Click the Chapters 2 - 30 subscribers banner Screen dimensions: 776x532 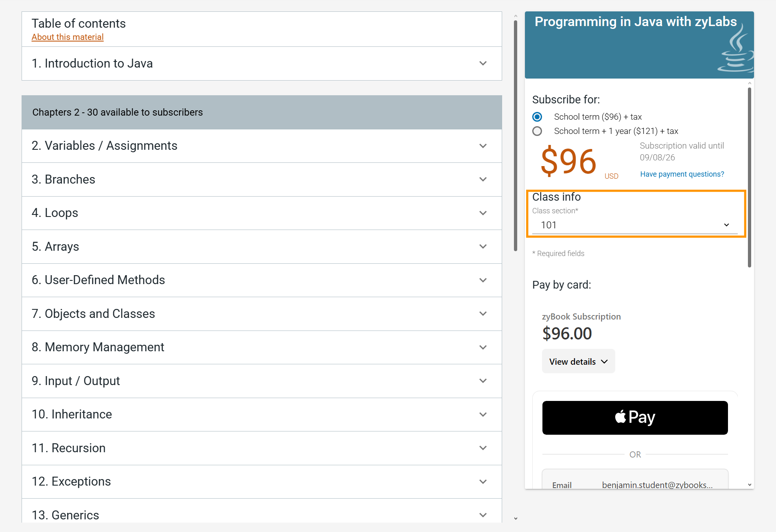[262, 112]
